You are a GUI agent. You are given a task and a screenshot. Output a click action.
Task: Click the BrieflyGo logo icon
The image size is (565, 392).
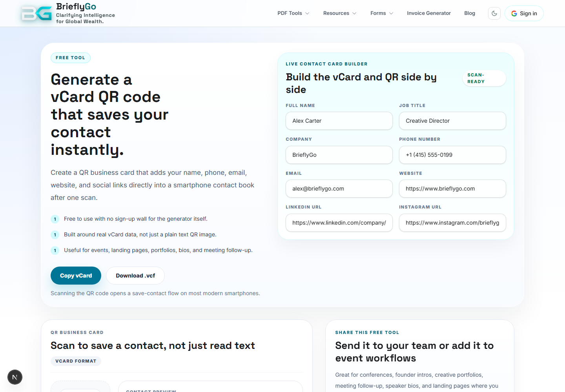36,13
